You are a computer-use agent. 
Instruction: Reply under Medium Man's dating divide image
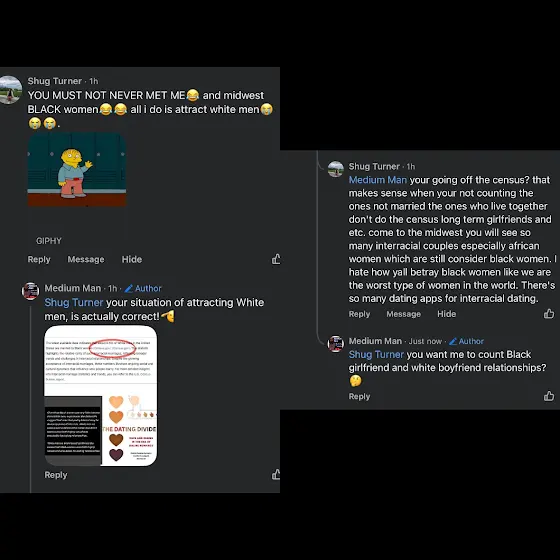coord(56,475)
